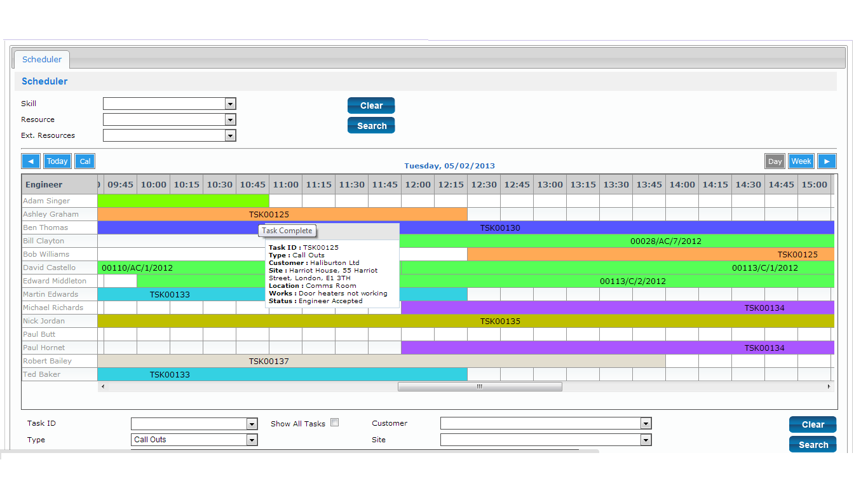
Task: Open the Skill dropdown arrow
Action: 231,104
